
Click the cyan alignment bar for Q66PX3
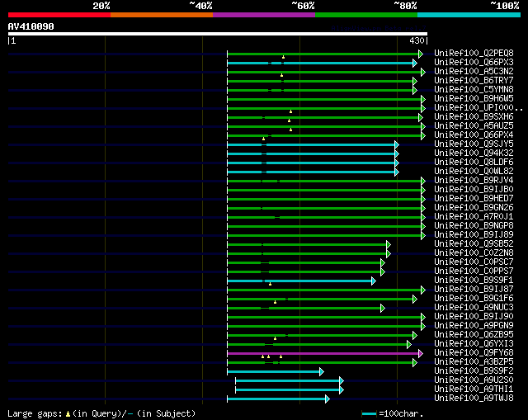point(320,63)
